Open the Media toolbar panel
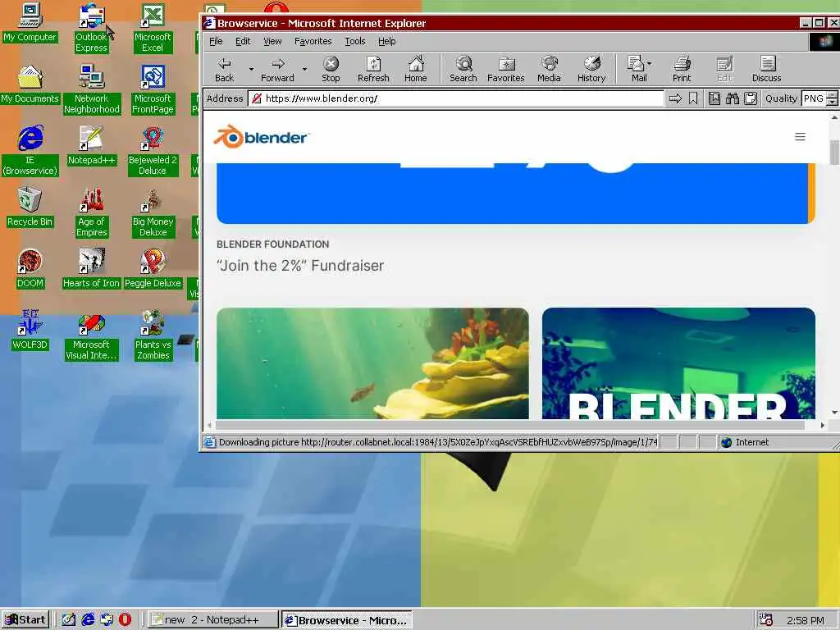The image size is (840, 630). pyautogui.click(x=549, y=70)
